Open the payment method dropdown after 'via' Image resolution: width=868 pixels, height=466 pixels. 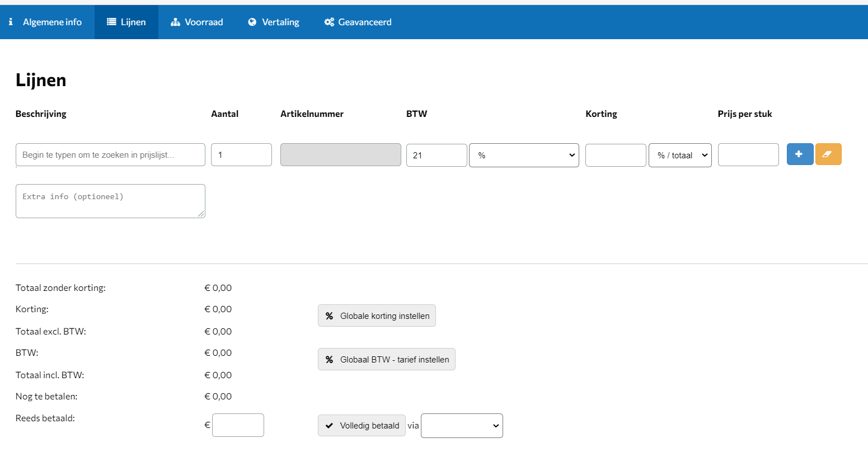click(462, 426)
